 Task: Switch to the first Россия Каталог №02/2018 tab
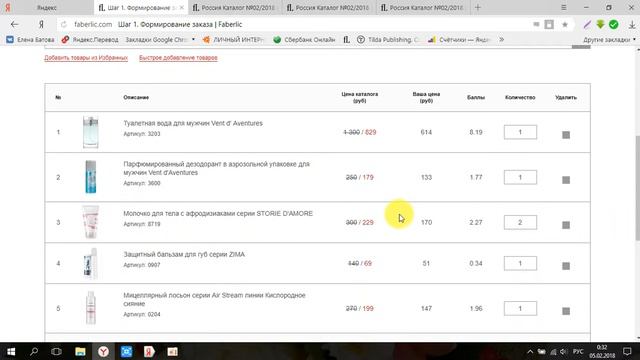point(235,7)
